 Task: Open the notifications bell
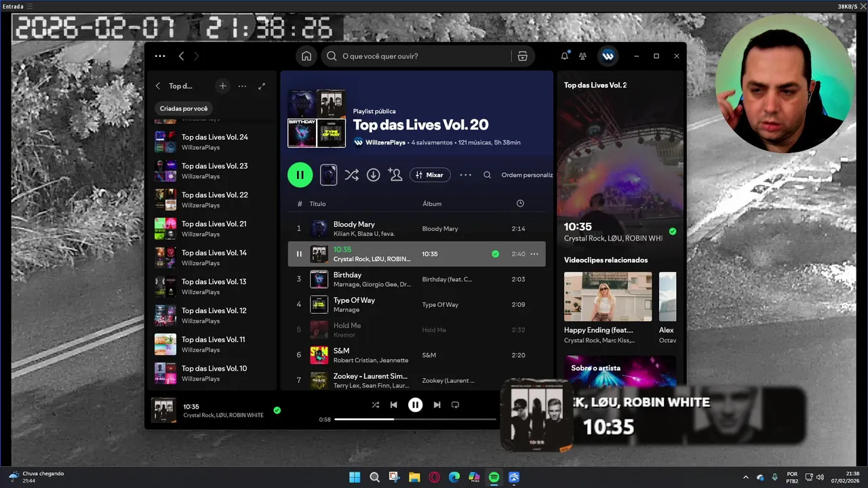[564, 56]
